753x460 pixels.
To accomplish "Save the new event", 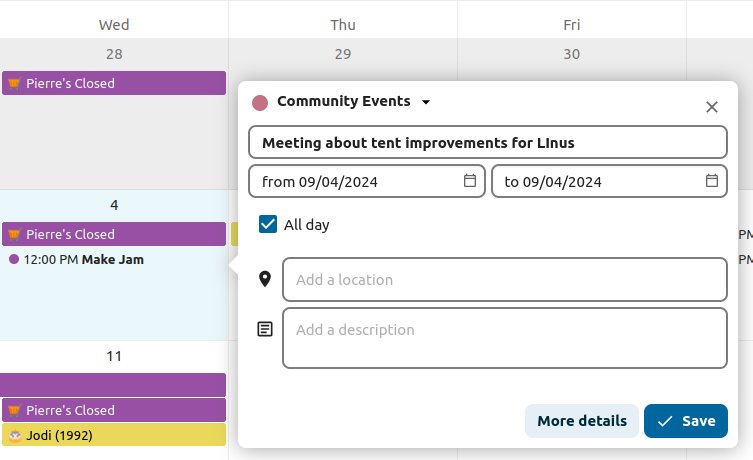I will click(x=685, y=421).
